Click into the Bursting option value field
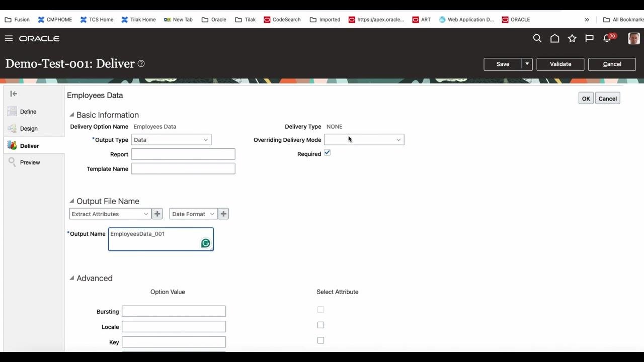This screenshot has width=644, height=362. tap(174, 312)
